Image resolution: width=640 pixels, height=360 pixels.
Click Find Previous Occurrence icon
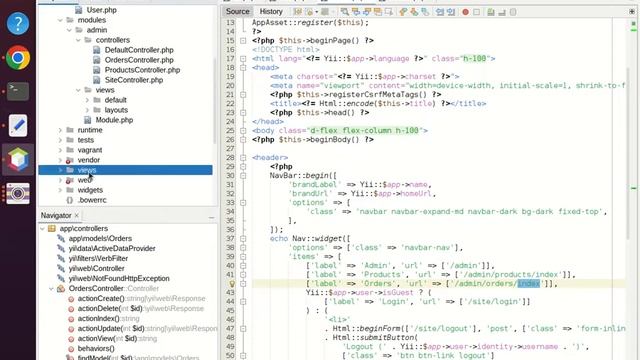coord(356,12)
